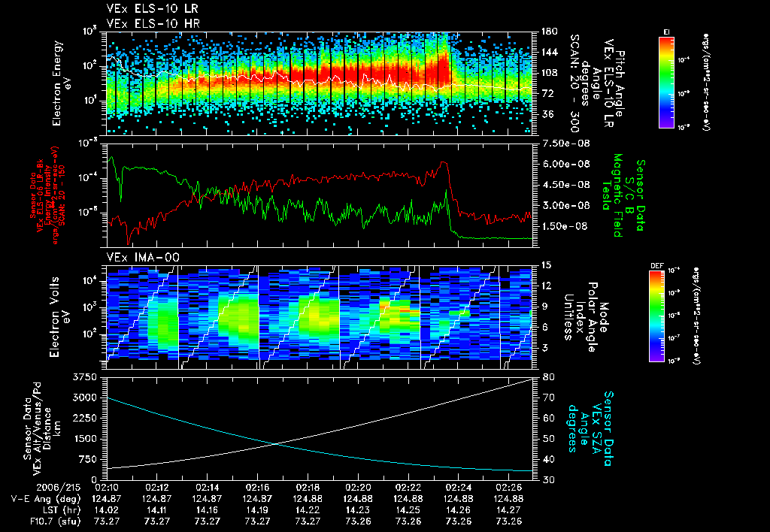Click the LST value 14.02

[107, 510]
